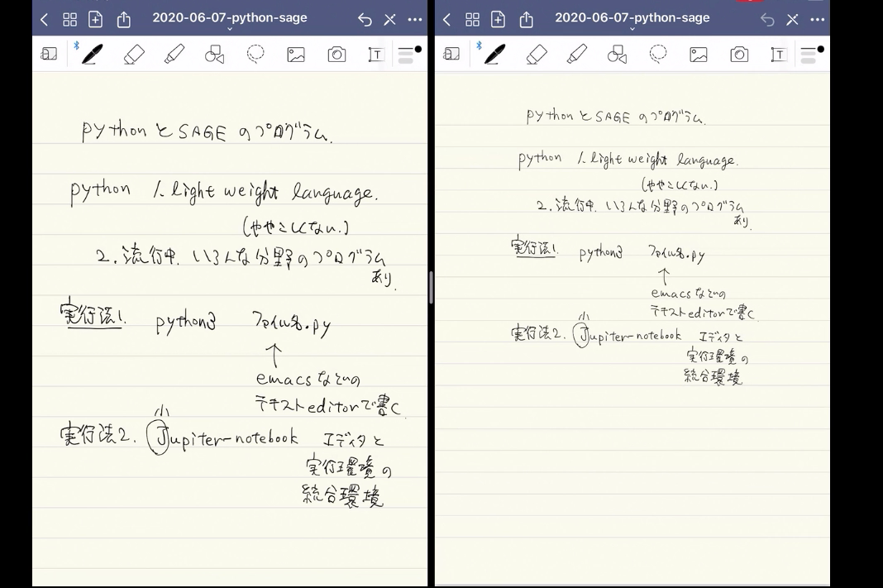The width and height of the screenshot is (883, 588).
Task: Click the split view divider handle
Action: point(431,287)
